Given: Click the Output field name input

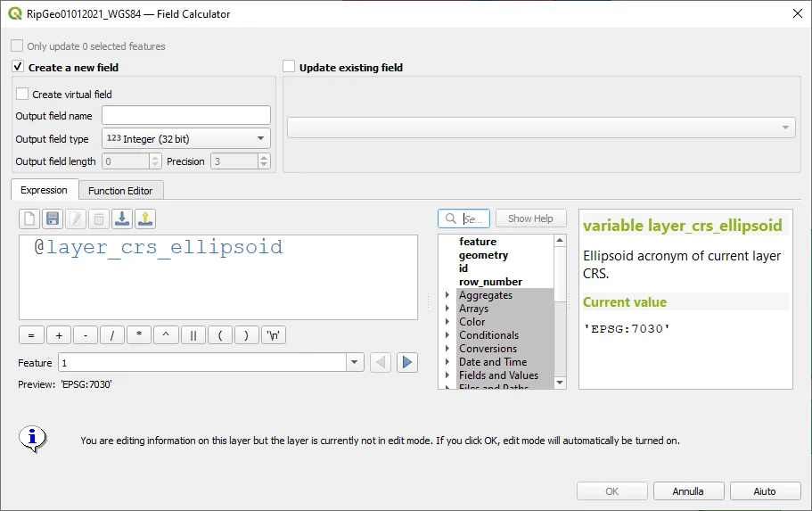Looking at the screenshot, I should [x=185, y=115].
